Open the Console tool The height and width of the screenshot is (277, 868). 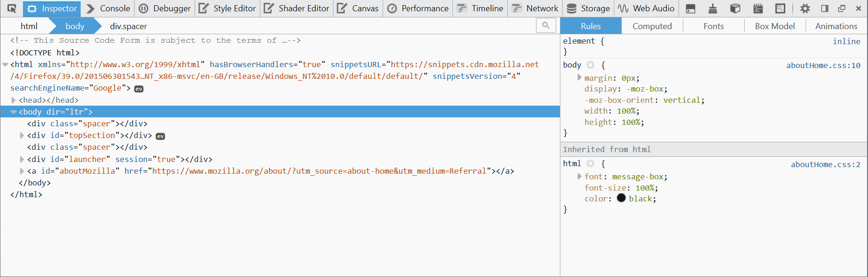pos(108,8)
